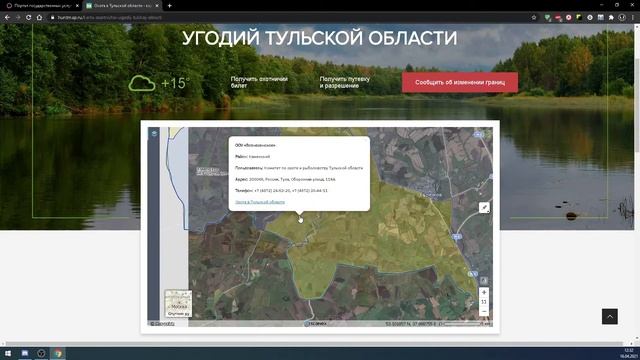
Task: Bookmark this page with star icon
Action: coord(534,18)
